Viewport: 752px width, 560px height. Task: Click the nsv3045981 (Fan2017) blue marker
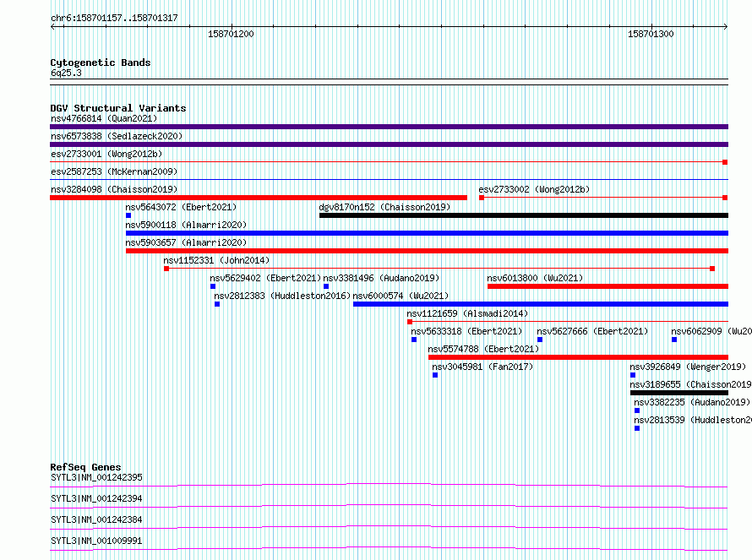tap(435, 375)
